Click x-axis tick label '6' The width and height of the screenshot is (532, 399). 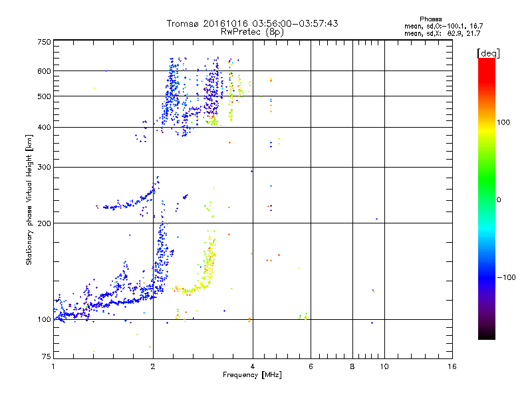(311, 366)
